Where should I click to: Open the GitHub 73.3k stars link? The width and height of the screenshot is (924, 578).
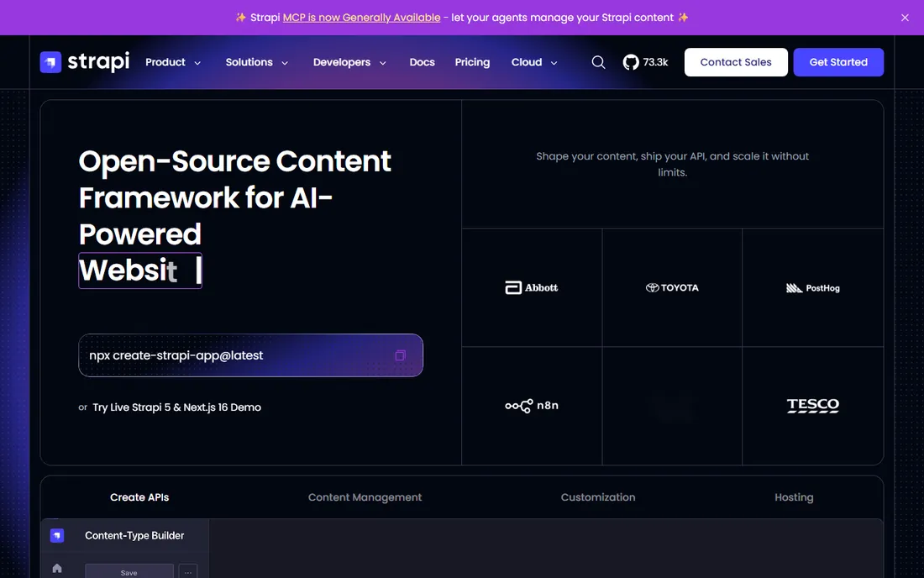click(645, 62)
